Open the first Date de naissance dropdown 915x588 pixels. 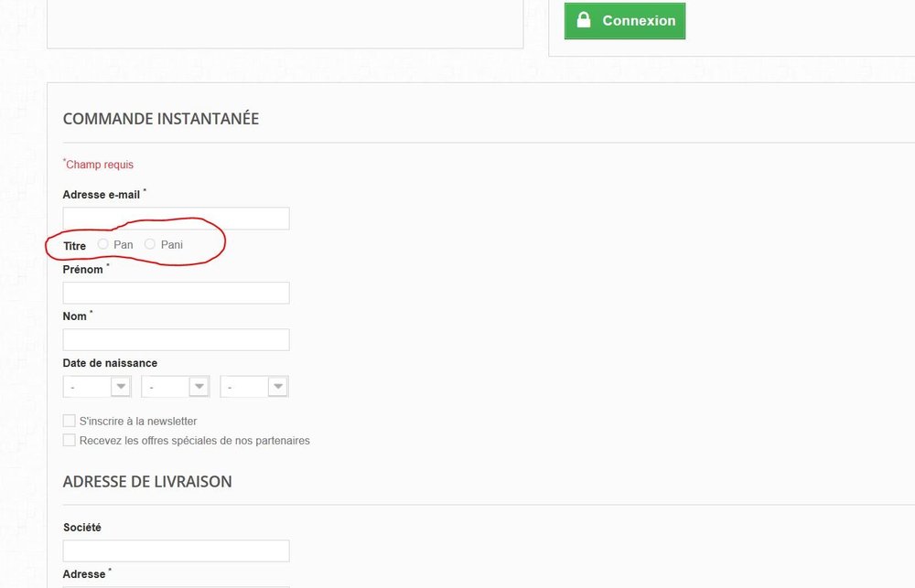tap(96, 385)
